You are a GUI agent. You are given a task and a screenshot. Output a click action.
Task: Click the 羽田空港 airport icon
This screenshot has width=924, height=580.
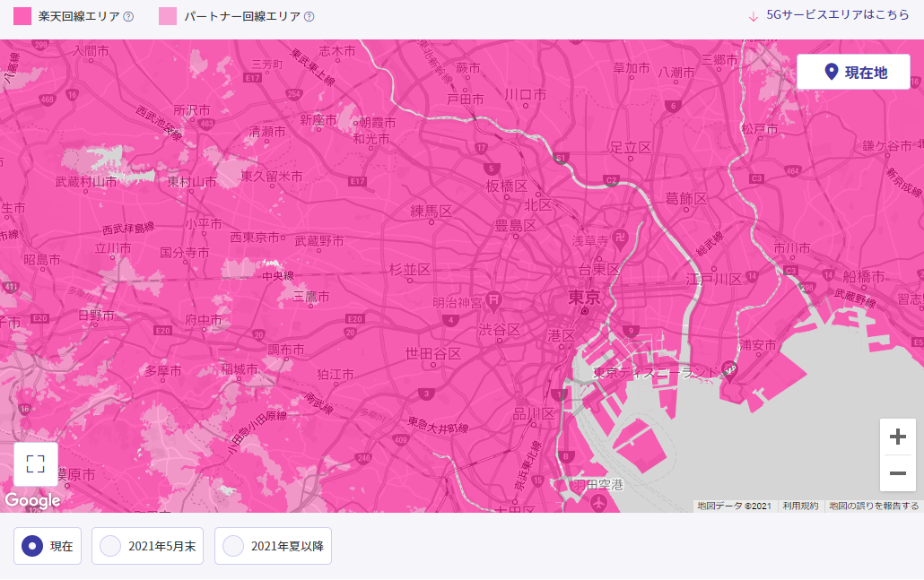598,504
